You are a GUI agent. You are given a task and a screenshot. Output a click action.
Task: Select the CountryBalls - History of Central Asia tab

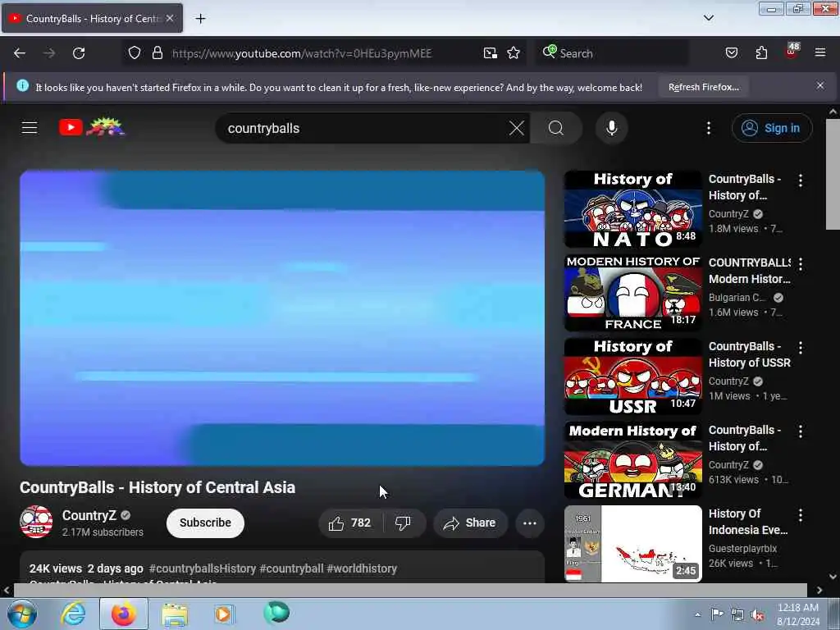[92, 18]
